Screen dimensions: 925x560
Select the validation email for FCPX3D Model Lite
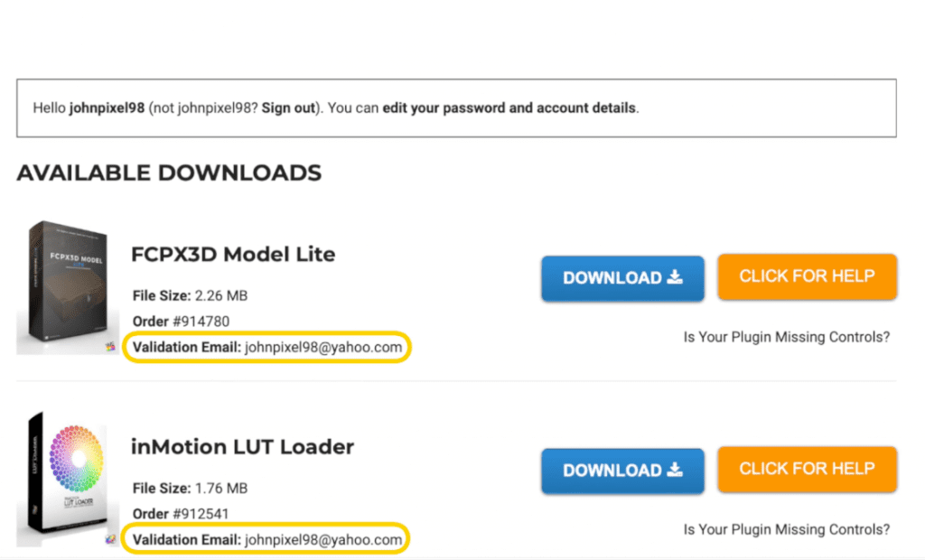pos(322,347)
